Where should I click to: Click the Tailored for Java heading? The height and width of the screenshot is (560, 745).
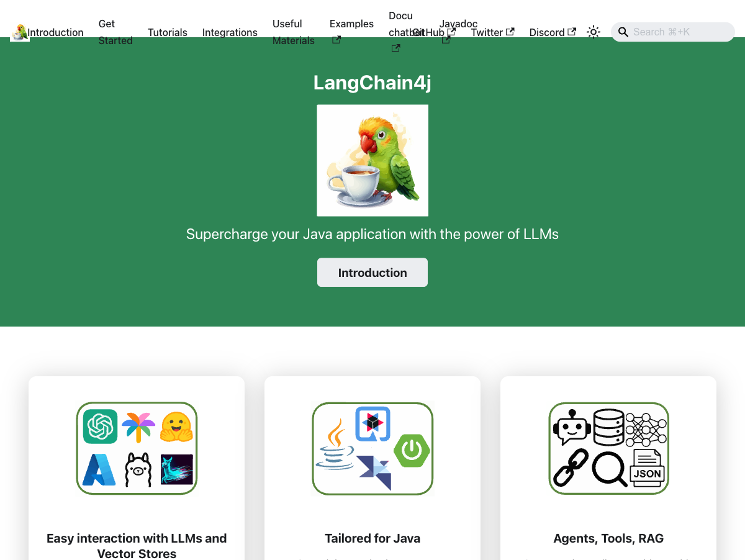coord(372,538)
